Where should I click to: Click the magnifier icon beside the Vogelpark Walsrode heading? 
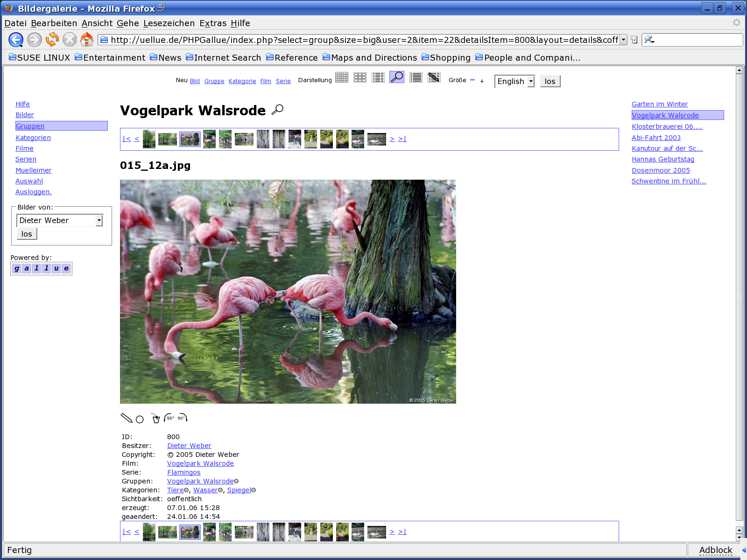click(x=277, y=110)
